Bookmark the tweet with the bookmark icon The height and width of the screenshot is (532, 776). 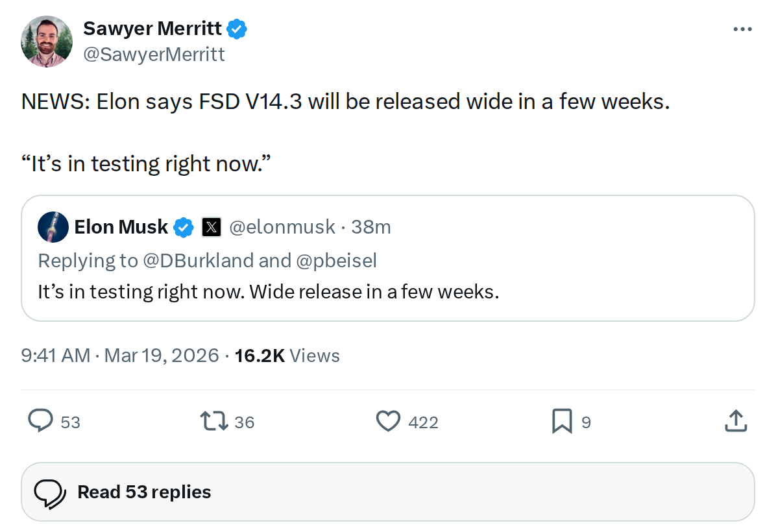pyautogui.click(x=562, y=421)
